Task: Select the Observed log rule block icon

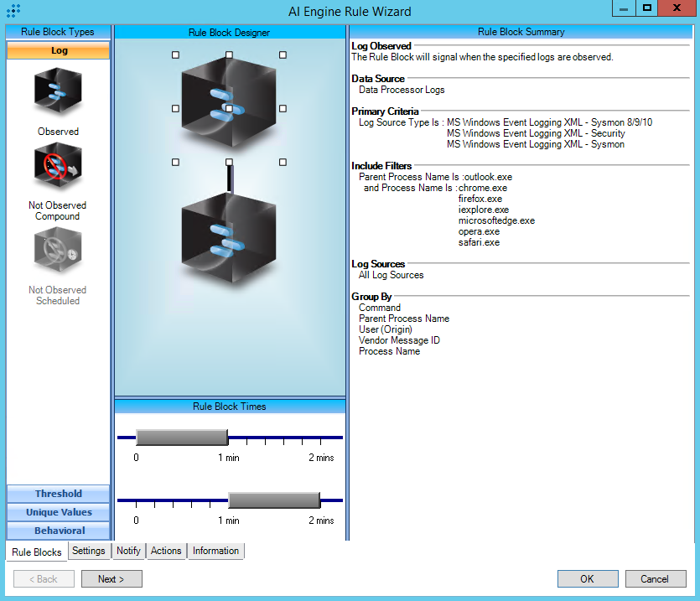Action: pos(58,92)
